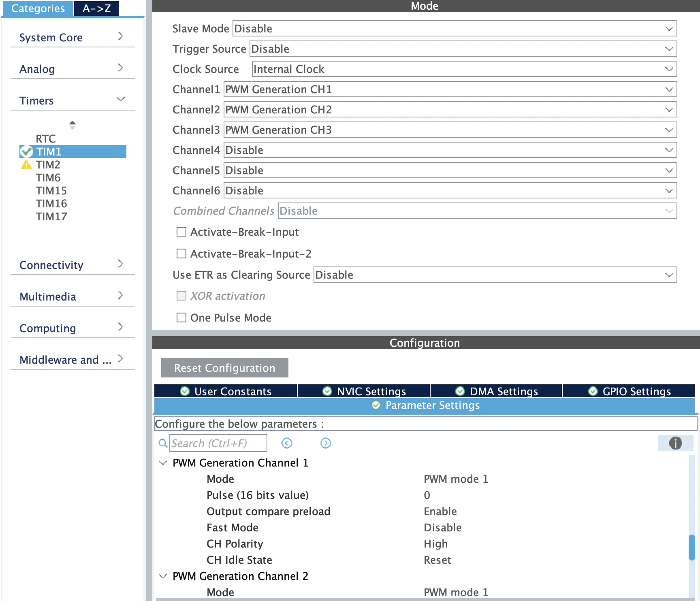
Task: Toggle the XOR activation checkbox
Action: click(x=181, y=296)
